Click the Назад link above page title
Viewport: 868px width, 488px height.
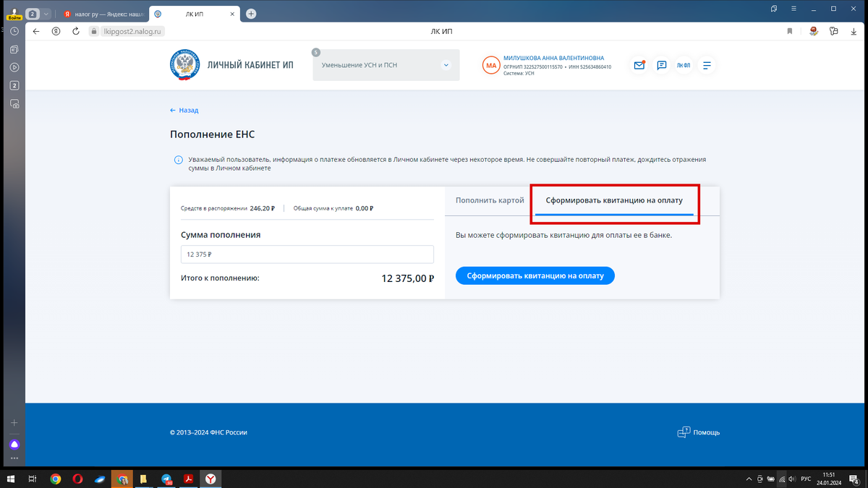[x=184, y=110]
